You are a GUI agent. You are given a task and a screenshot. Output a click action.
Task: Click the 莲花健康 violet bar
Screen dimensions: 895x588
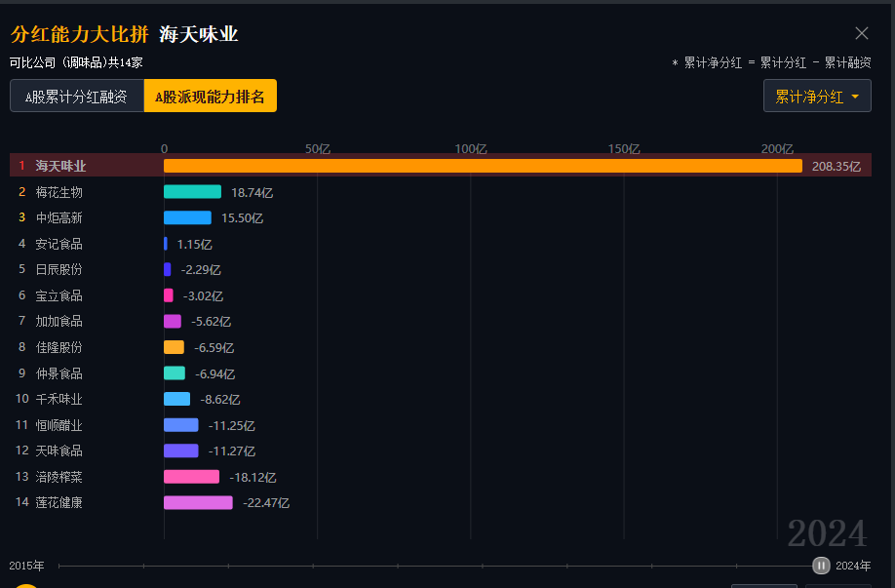(x=198, y=502)
